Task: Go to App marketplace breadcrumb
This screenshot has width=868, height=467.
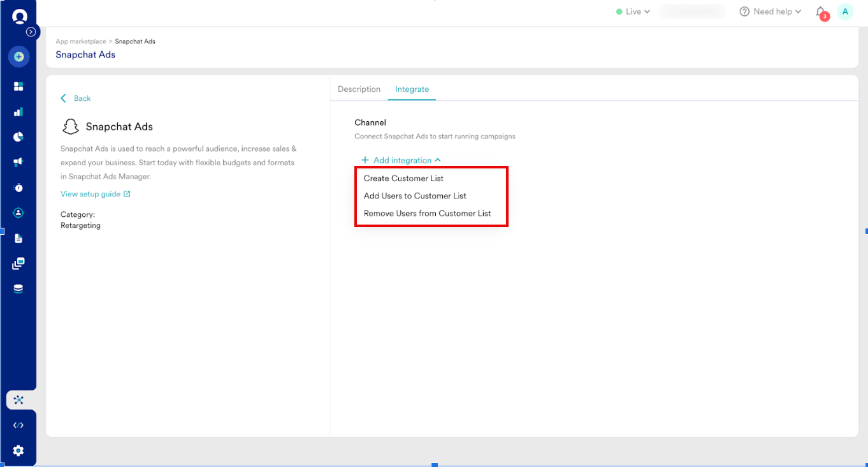Action: (x=81, y=41)
